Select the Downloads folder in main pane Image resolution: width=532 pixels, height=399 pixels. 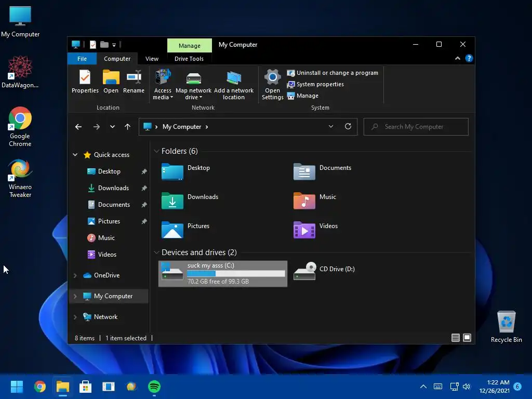pyautogui.click(x=172, y=201)
